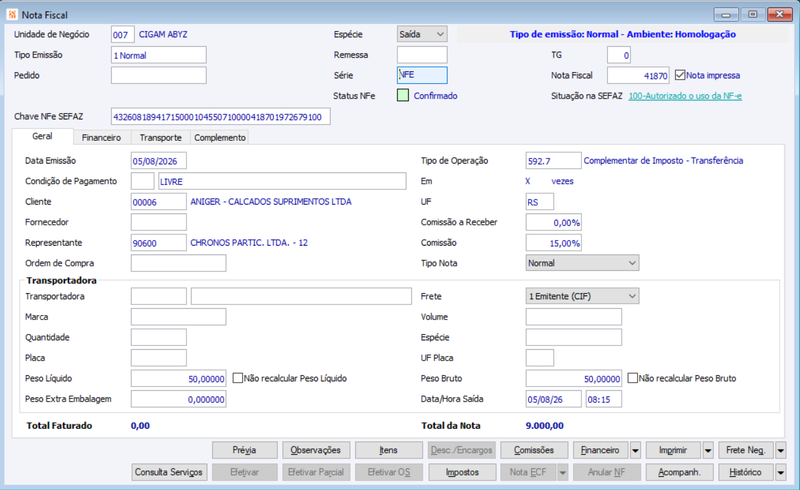Image resolution: width=800 pixels, height=490 pixels.
Task: Click the Consulta Serviços button
Action: click(x=169, y=472)
